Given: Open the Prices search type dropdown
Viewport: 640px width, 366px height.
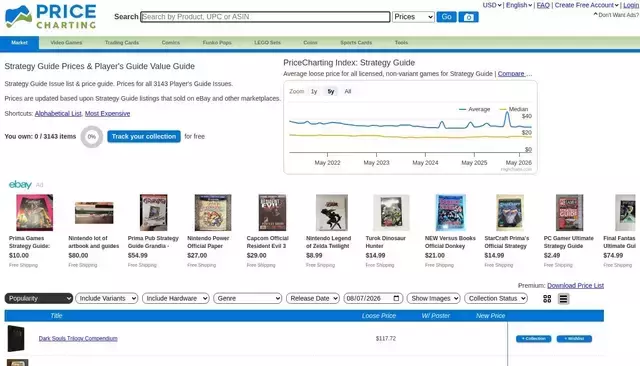Looking at the screenshot, I should coord(413,17).
